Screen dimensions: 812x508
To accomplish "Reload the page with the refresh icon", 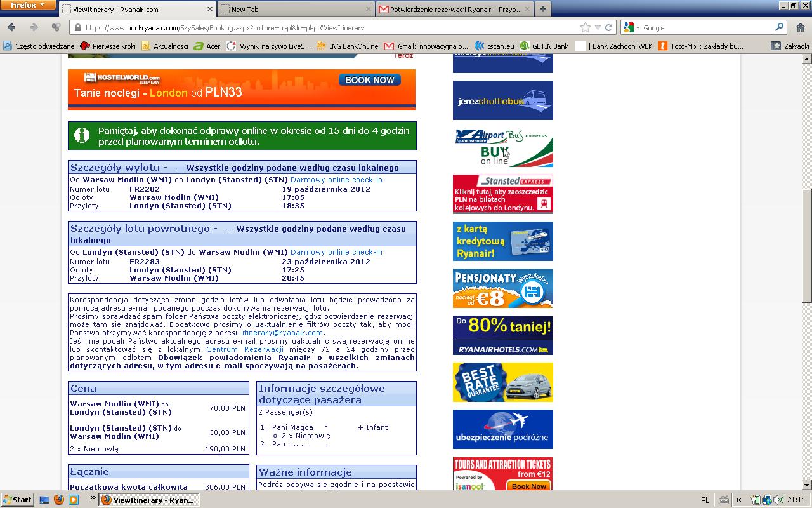I will pos(609,27).
